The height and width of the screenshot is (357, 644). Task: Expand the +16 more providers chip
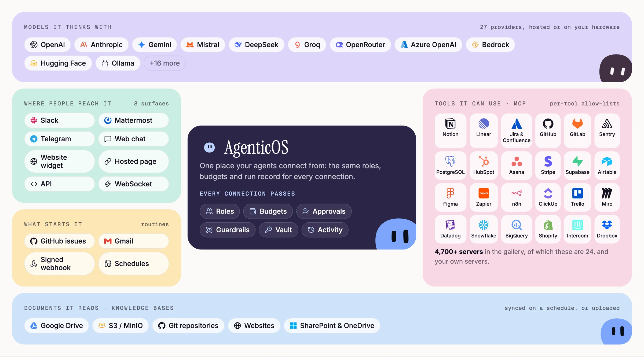tap(165, 63)
